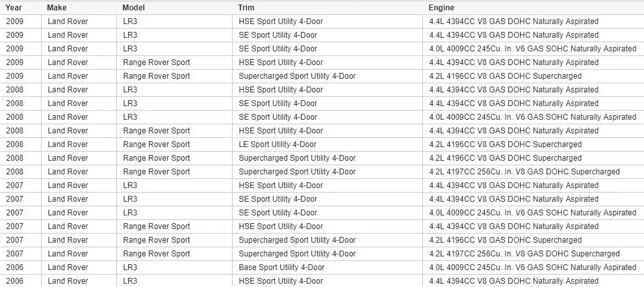Viewport: 644px width, 287px height.
Task: Click 2009 4.2L 4196CC Supercharged engine cell
Action: pos(533,76)
